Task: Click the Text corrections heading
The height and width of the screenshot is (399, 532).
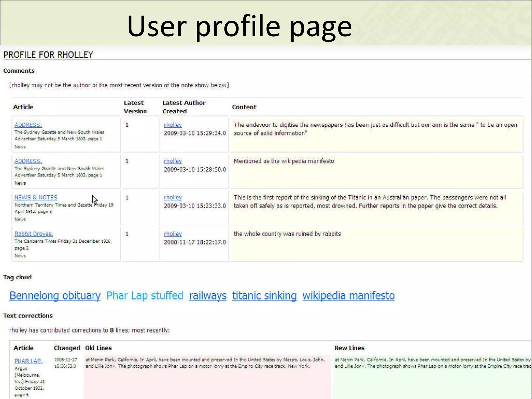Action: coord(28,316)
